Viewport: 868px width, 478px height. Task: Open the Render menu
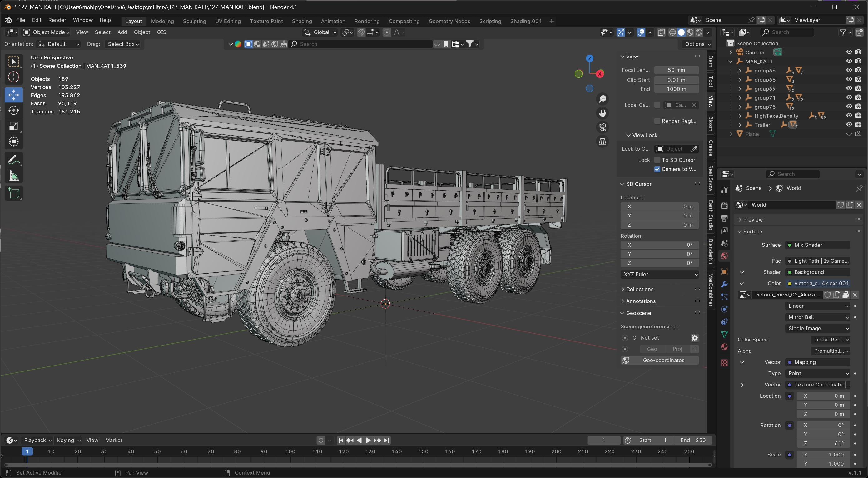[x=57, y=20]
